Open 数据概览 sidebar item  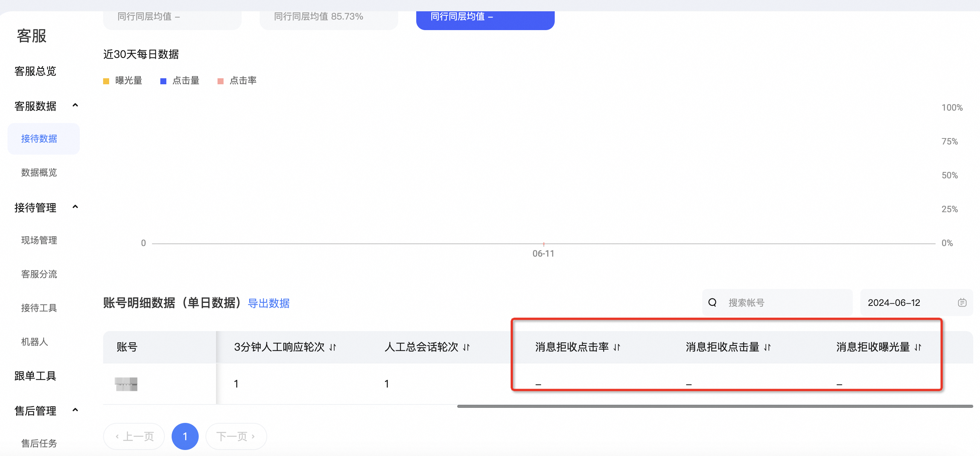[39, 173]
